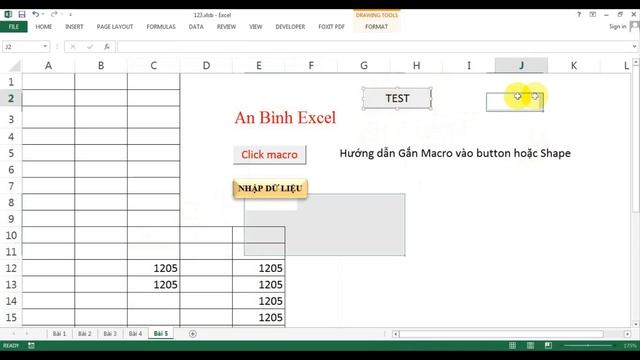Click the TEST button shape
This screenshot has height=360, width=640.
click(x=397, y=98)
